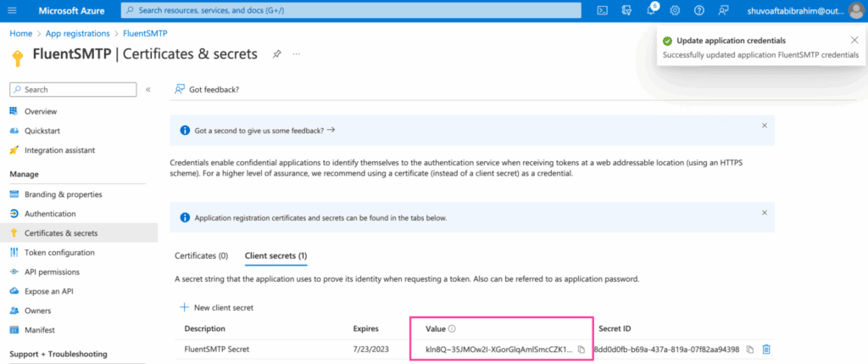Open portal settings gear
The height and width of the screenshot is (364, 868).
675,10
